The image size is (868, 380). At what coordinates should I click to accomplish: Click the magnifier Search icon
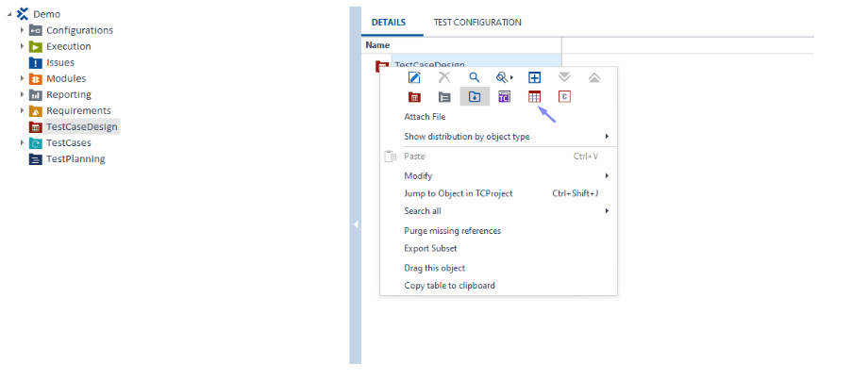pyautogui.click(x=475, y=77)
